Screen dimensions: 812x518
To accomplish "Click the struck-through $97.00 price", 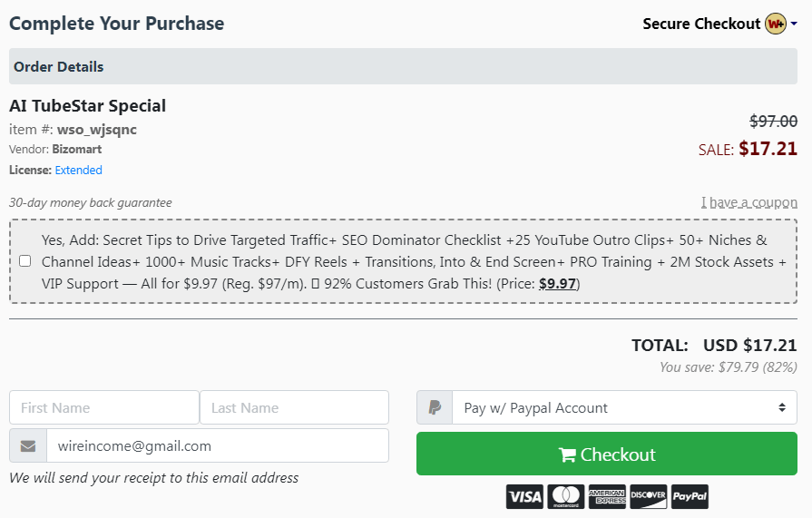I will click(773, 122).
